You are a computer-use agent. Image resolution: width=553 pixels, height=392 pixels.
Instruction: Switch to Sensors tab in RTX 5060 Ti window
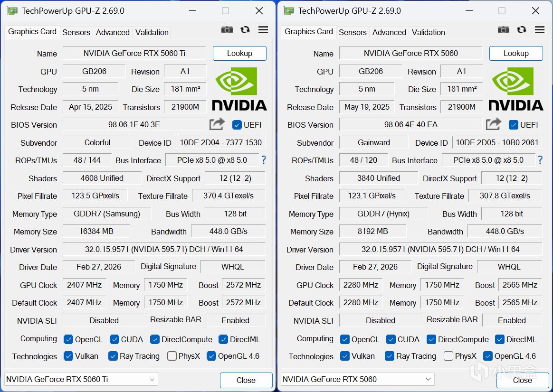click(76, 32)
